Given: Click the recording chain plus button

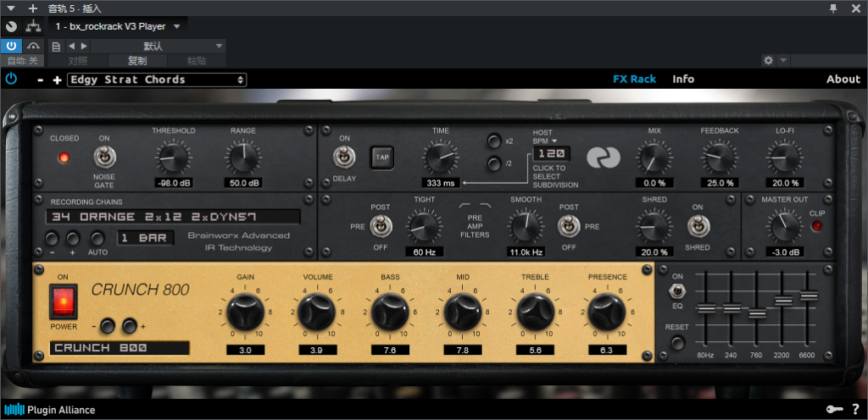Looking at the screenshot, I should pyautogui.click(x=73, y=239).
